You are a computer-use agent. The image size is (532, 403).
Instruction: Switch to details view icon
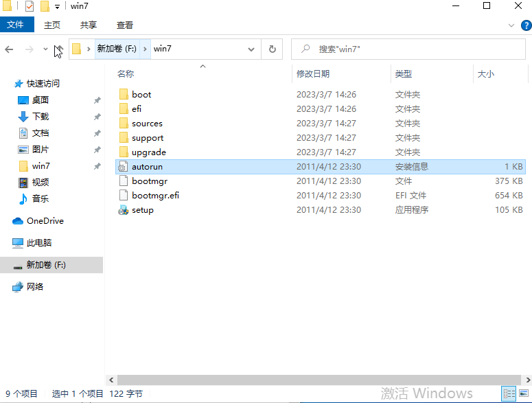coord(509,393)
